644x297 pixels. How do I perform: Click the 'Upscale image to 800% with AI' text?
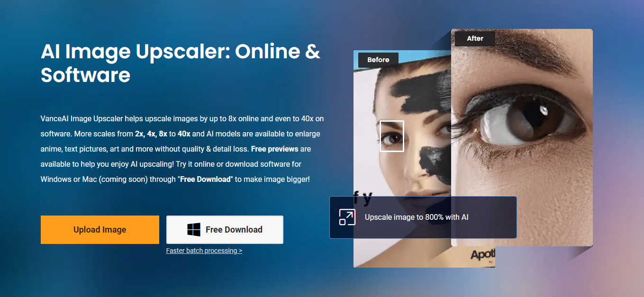[417, 217]
